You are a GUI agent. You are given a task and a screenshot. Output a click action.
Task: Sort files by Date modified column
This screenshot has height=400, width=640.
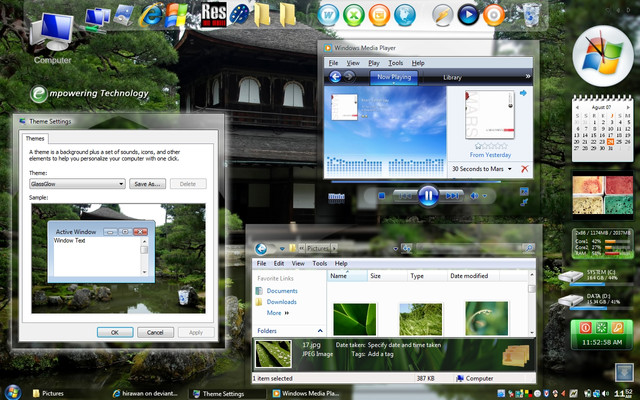[x=473, y=276]
